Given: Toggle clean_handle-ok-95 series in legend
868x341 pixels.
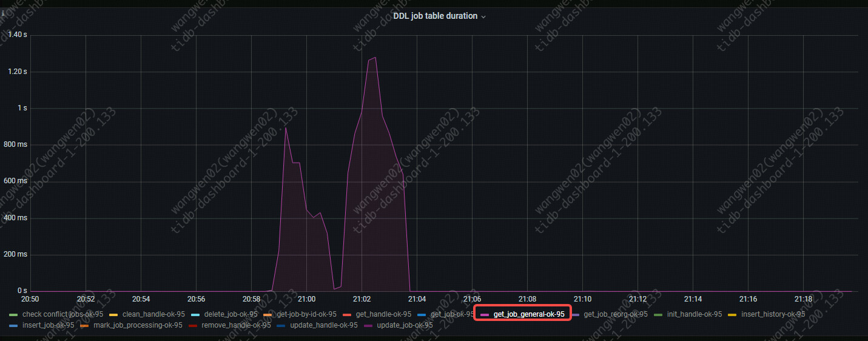Looking at the screenshot, I should 153,314.
